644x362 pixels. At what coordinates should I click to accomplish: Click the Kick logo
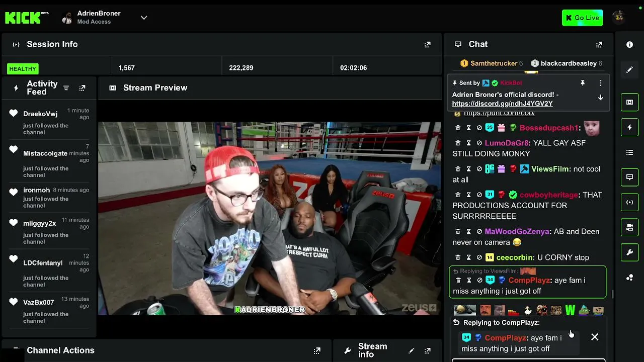click(x=27, y=18)
